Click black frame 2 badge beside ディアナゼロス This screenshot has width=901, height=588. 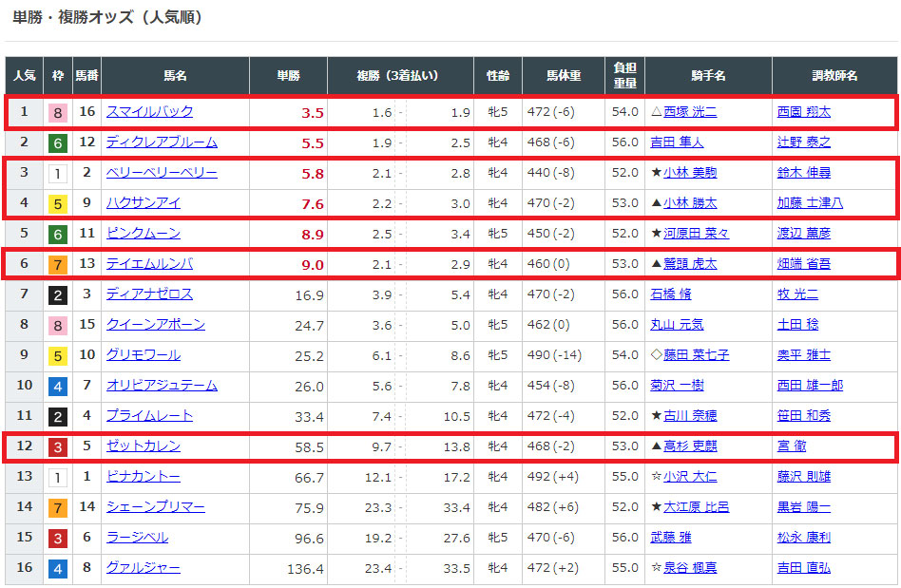click(x=58, y=294)
